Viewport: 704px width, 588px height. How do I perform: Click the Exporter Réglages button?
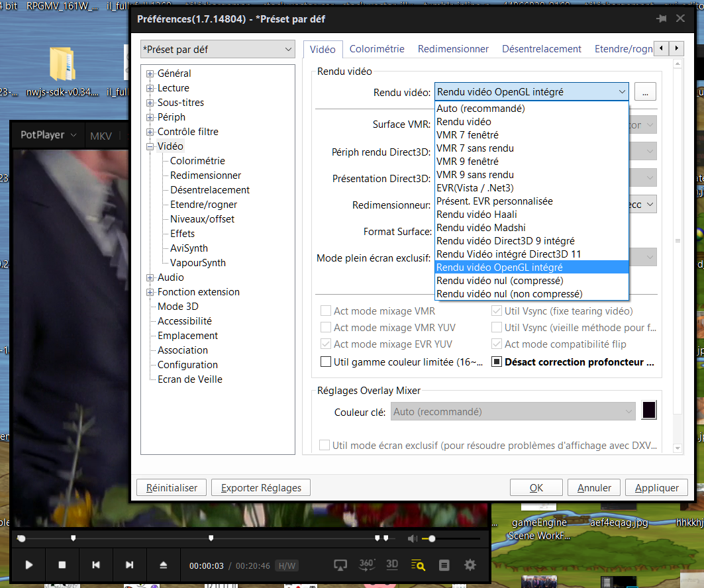pyautogui.click(x=261, y=487)
